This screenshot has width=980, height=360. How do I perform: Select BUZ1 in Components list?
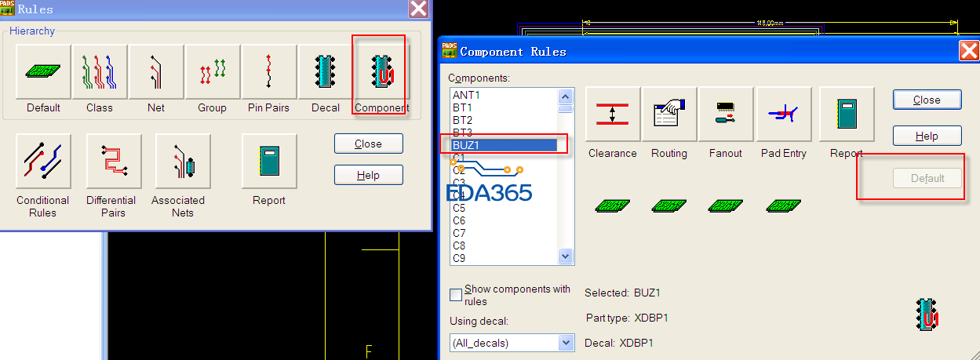504,145
